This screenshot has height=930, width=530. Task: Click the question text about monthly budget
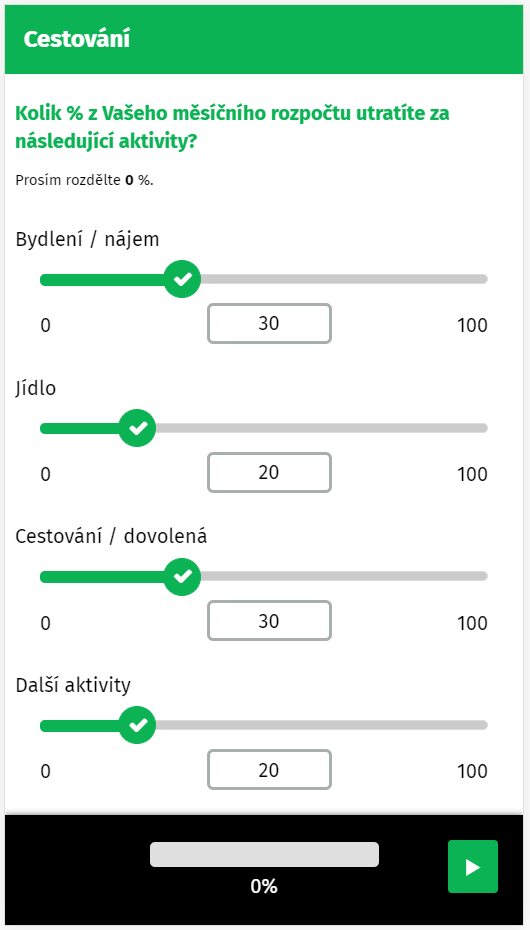(232, 128)
